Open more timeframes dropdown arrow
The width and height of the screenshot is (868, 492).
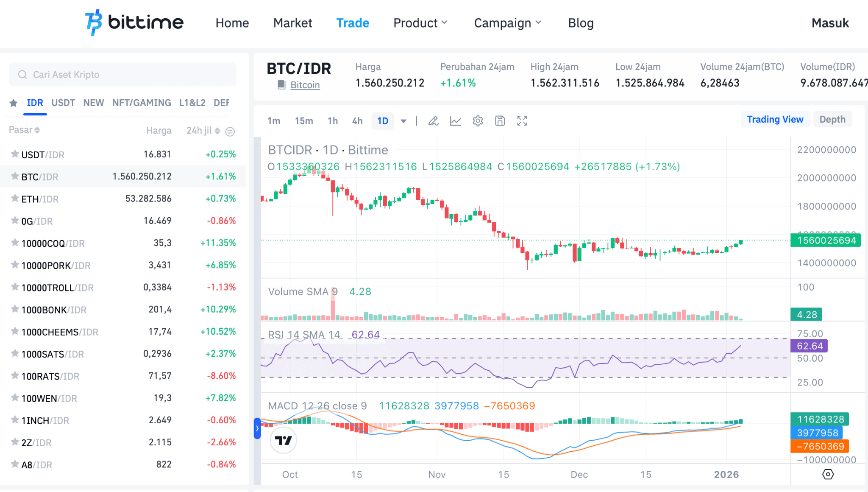pos(403,121)
